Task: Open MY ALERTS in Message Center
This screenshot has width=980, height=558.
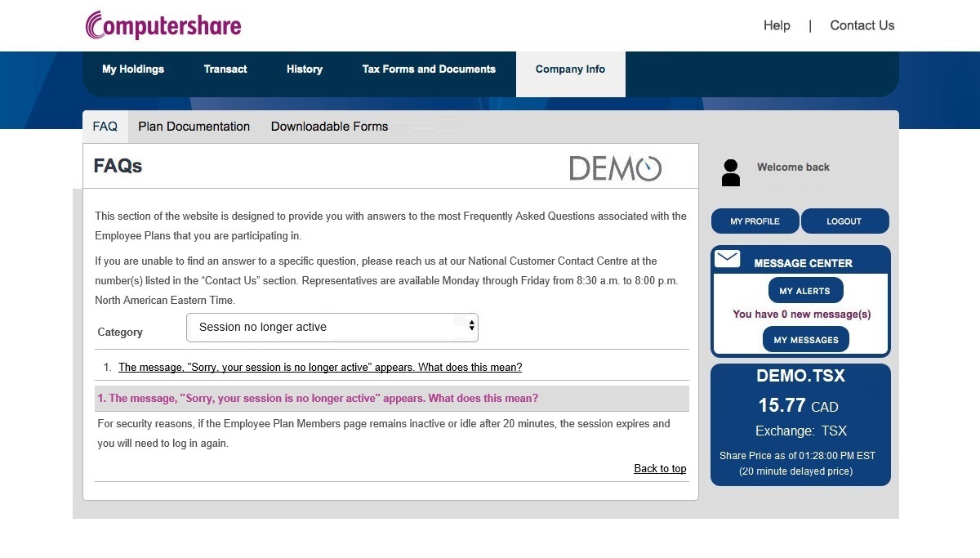Action: [805, 291]
